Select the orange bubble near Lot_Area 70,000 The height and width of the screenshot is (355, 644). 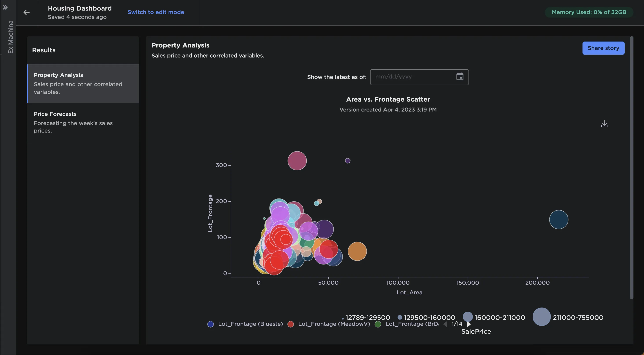coord(357,251)
